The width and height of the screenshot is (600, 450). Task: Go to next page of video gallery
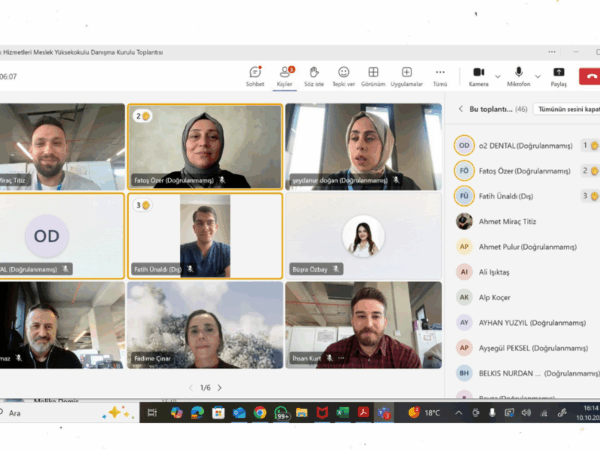[220, 388]
